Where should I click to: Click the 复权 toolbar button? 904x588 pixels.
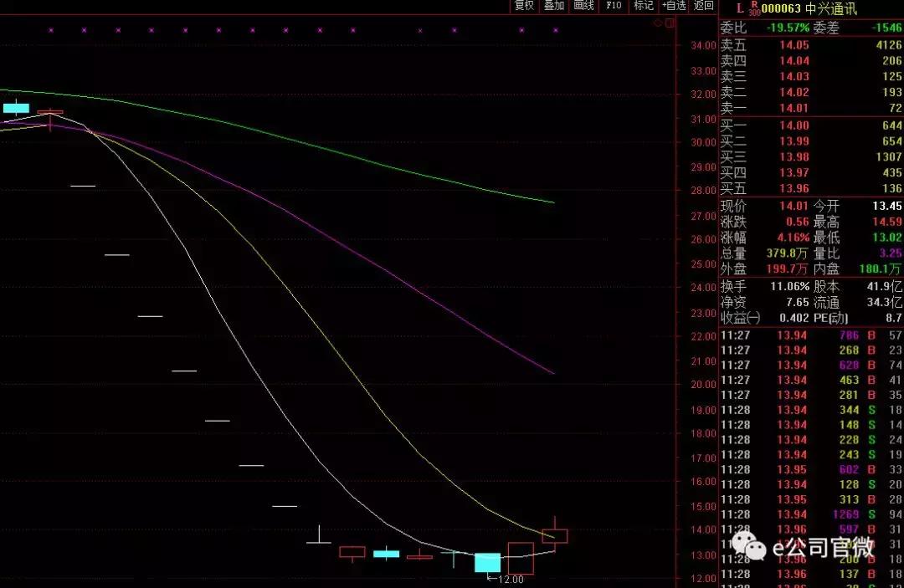click(524, 6)
